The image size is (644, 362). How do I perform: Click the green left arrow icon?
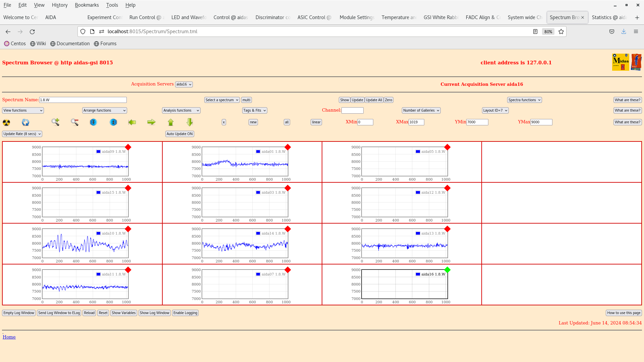point(132,122)
